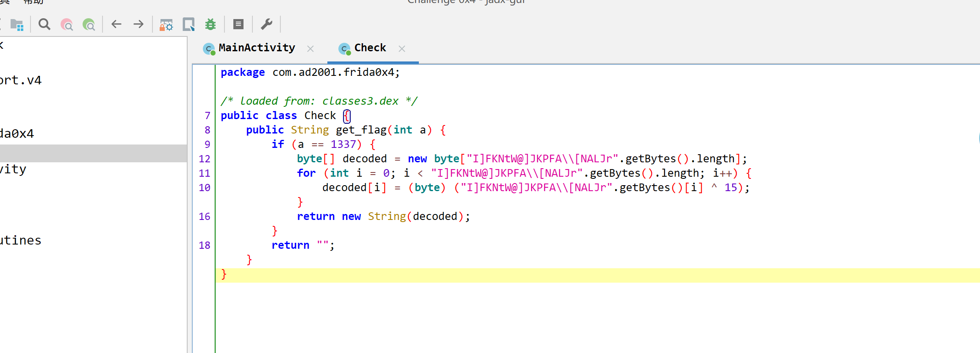The height and width of the screenshot is (353, 980).
Task: Close the MainActivity tab
Action: click(x=310, y=49)
